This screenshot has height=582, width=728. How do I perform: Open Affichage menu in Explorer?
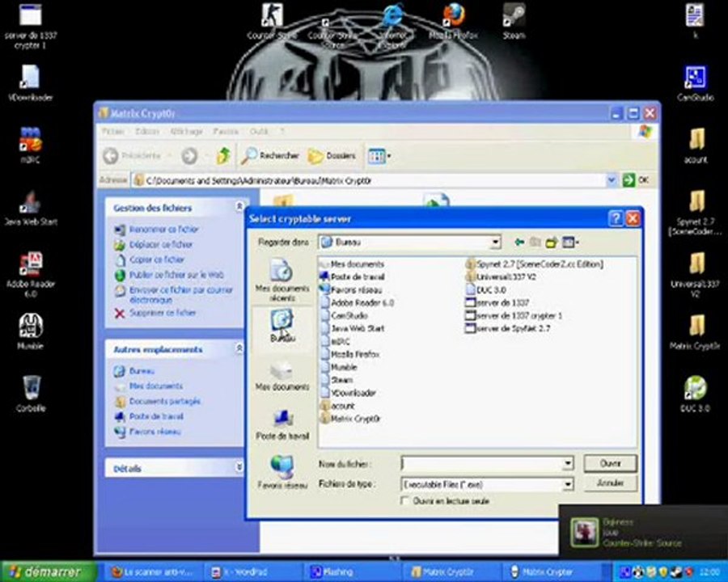point(187,131)
